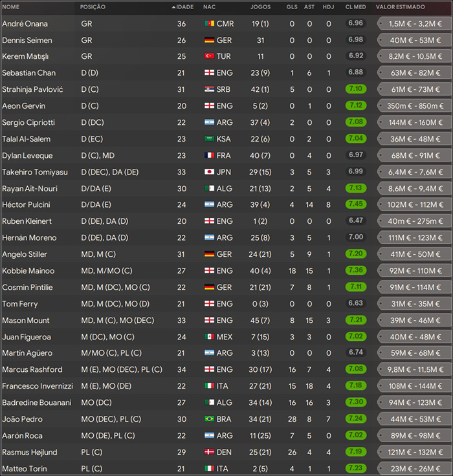453x476 pixels.
Task: Click goals value 28 for João Pedro
Action: point(292,419)
